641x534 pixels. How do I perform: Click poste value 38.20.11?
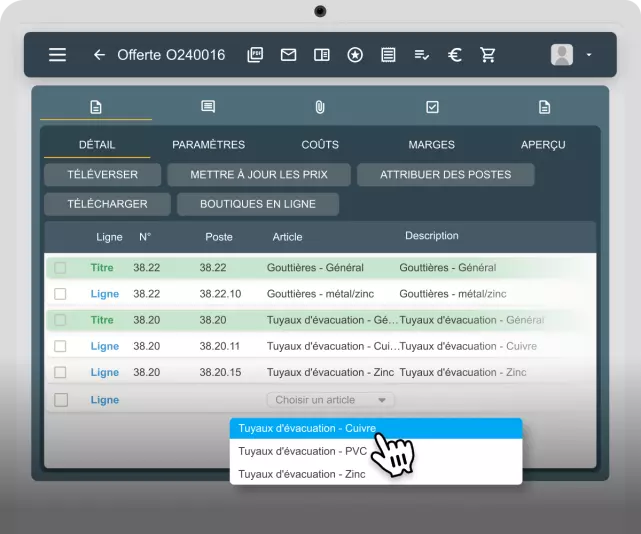[220, 346]
